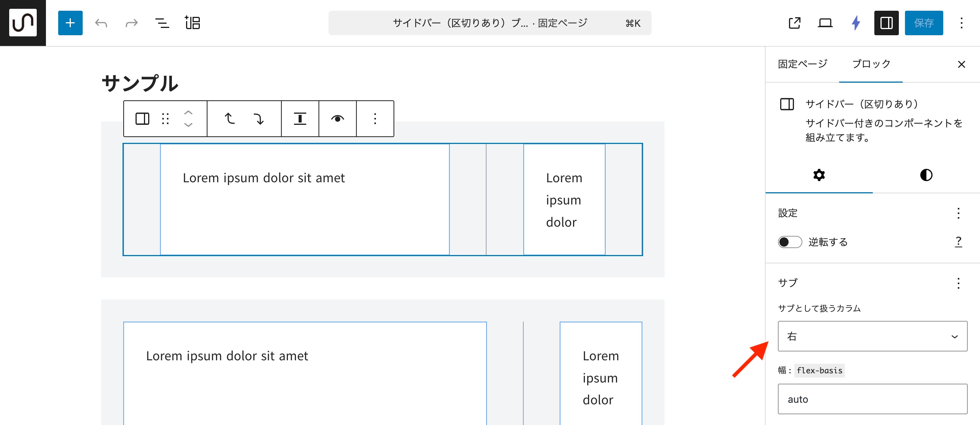Open the device preview options

(x=825, y=23)
